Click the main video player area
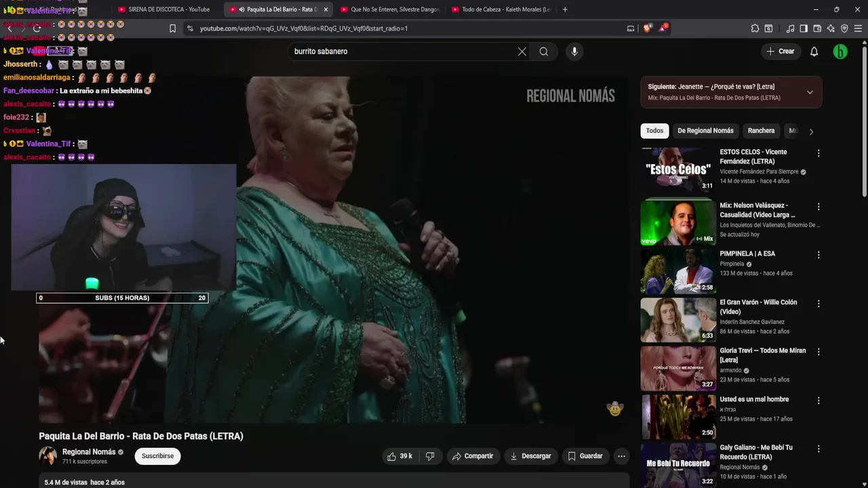The height and width of the screenshot is (488, 868). [334, 249]
